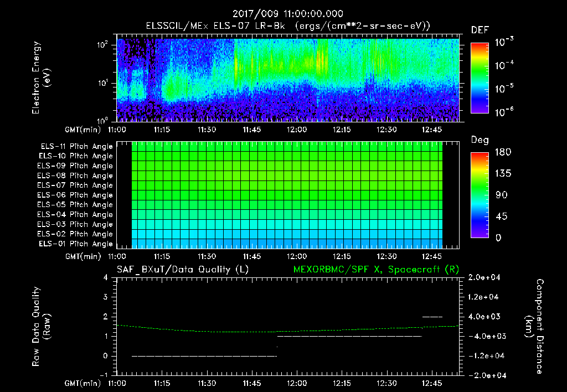Select the 'ELS-05 Pitch Angle' row label
The image size is (567, 392).
coord(75,205)
